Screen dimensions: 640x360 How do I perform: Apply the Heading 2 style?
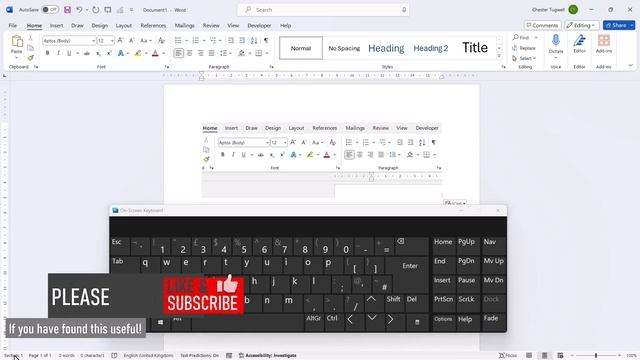[x=431, y=48]
